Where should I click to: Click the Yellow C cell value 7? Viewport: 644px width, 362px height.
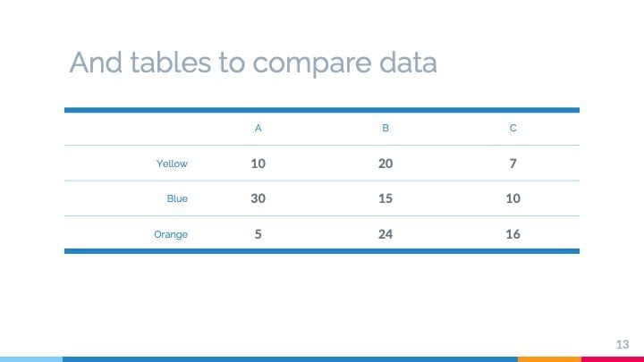513,164
